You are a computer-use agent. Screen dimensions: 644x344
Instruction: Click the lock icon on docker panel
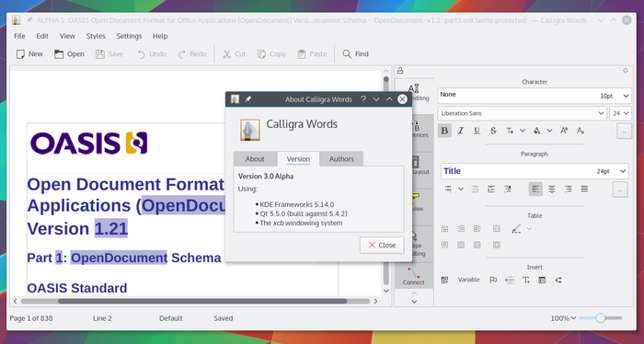400,71
